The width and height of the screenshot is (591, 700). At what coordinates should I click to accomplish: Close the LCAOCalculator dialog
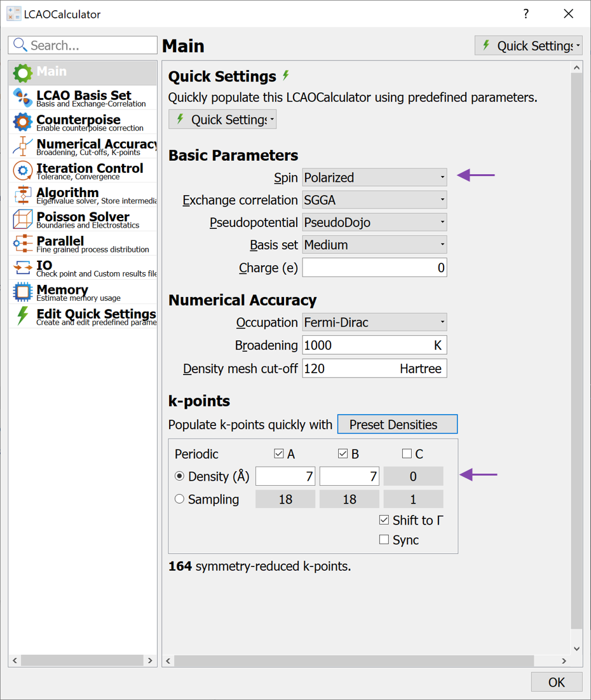pos(568,14)
